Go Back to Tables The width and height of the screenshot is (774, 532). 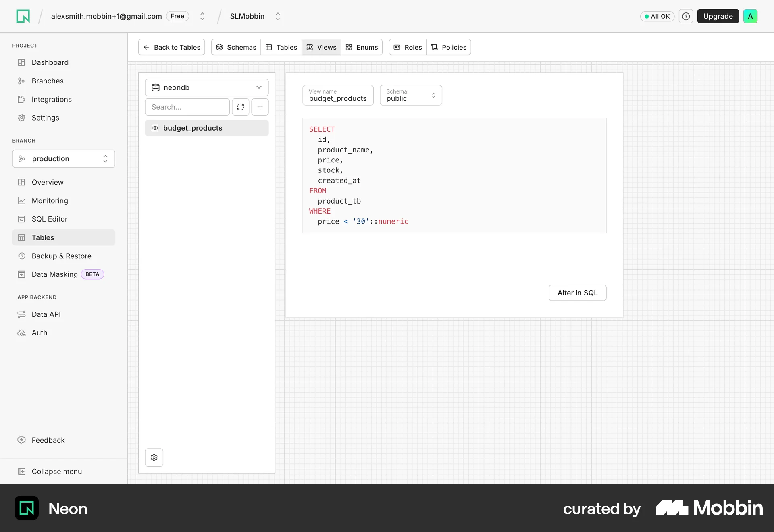pyautogui.click(x=172, y=47)
